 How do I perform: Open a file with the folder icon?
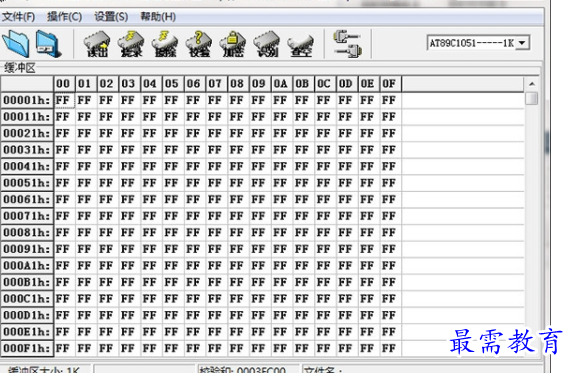point(16,44)
